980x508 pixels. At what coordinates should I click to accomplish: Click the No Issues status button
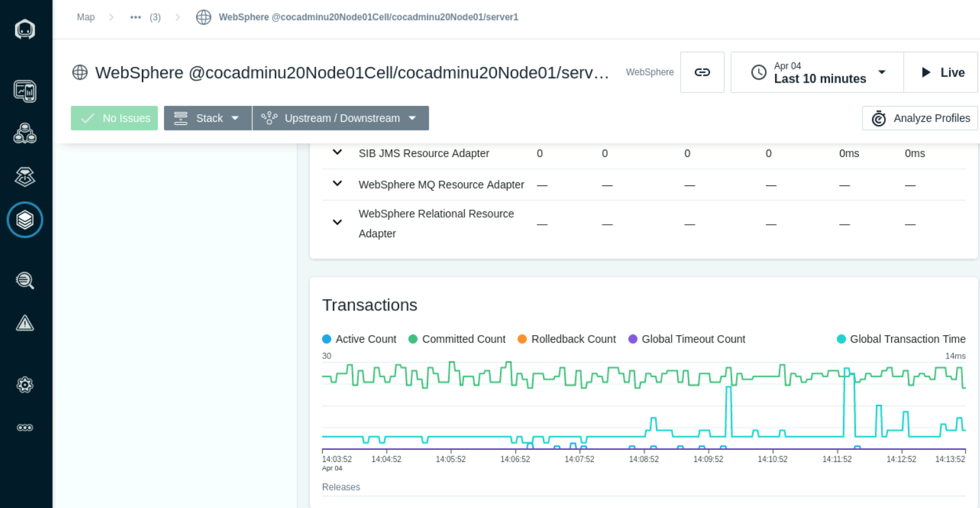(x=114, y=118)
